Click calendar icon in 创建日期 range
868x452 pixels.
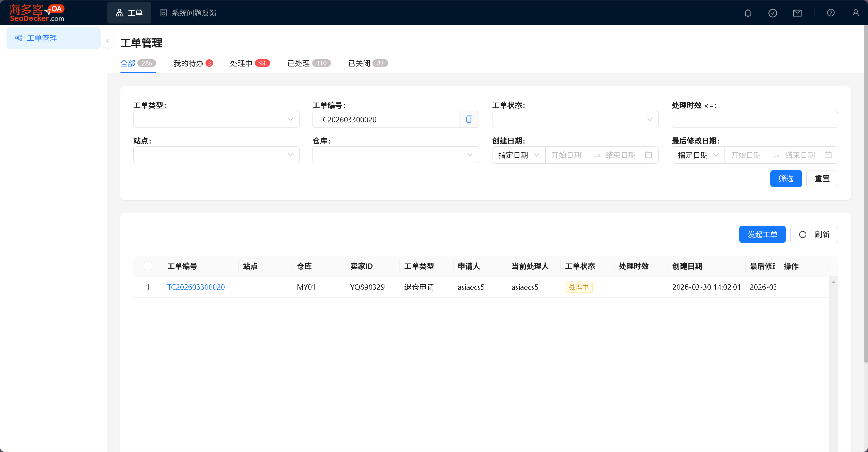[648, 155]
